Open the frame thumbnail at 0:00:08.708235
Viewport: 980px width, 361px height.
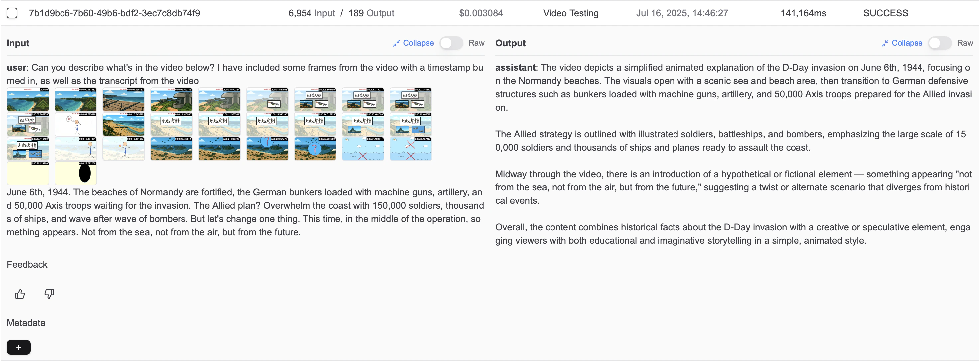(x=28, y=124)
